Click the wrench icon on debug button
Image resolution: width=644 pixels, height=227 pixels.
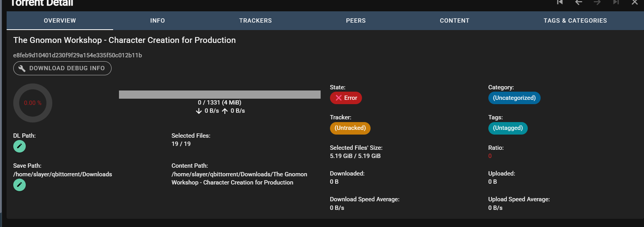point(22,68)
